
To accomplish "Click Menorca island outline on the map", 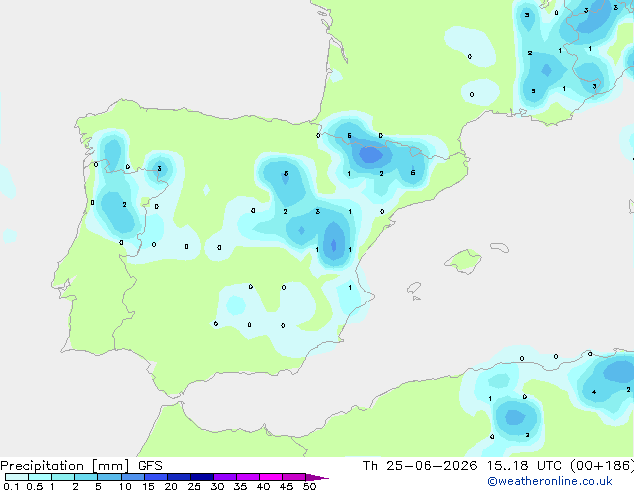I will coord(500,247).
